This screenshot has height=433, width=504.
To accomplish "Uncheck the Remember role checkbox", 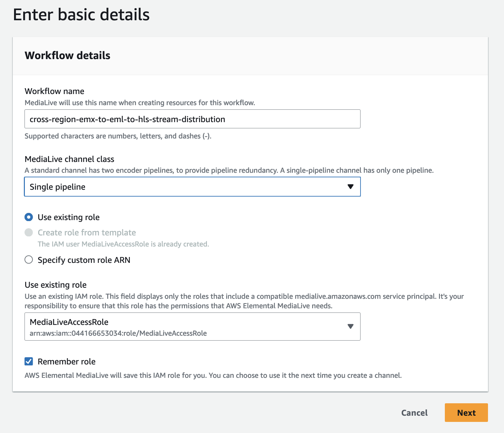I will pos(29,361).
